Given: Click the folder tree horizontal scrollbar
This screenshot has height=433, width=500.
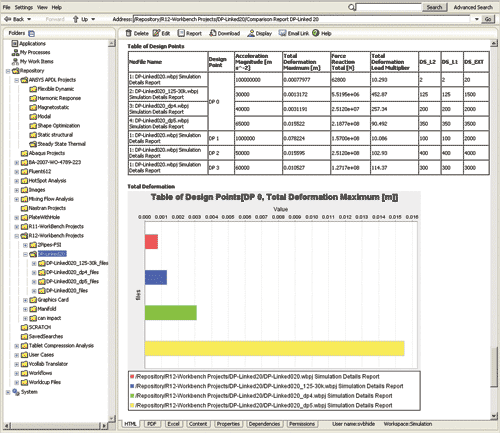Looking at the screenshot, I should click(x=54, y=425).
